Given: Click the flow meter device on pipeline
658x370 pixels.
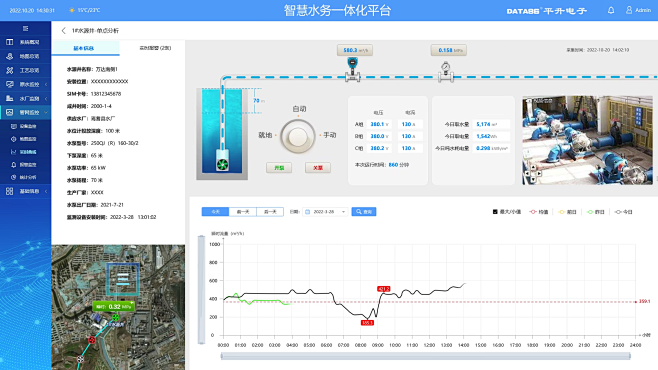Looking at the screenshot, I should pos(352,70).
